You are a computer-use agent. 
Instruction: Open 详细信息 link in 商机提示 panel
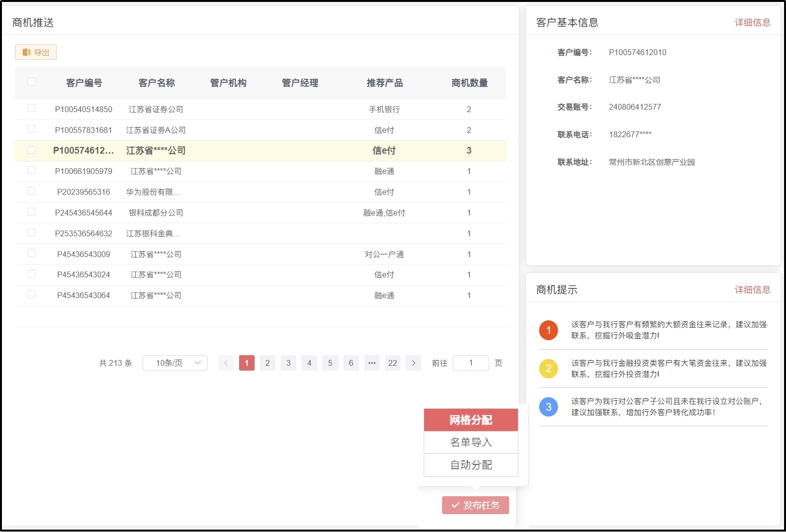click(x=752, y=289)
